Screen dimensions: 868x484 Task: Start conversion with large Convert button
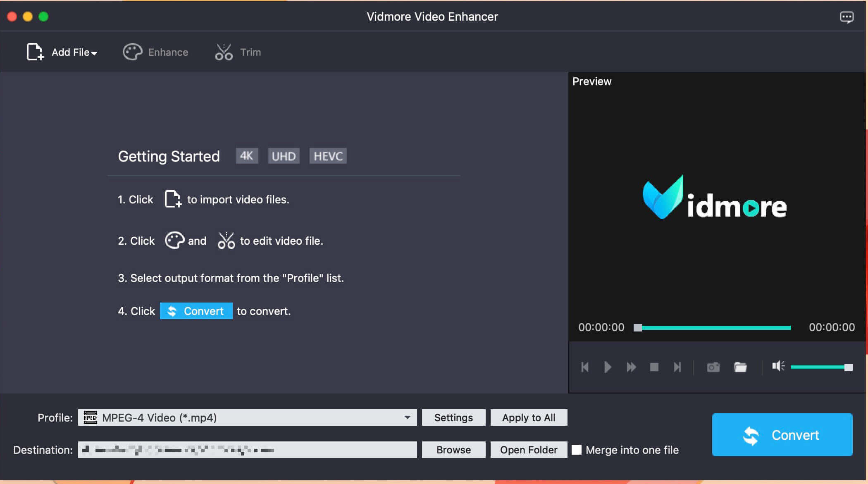click(x=782, y=435)
